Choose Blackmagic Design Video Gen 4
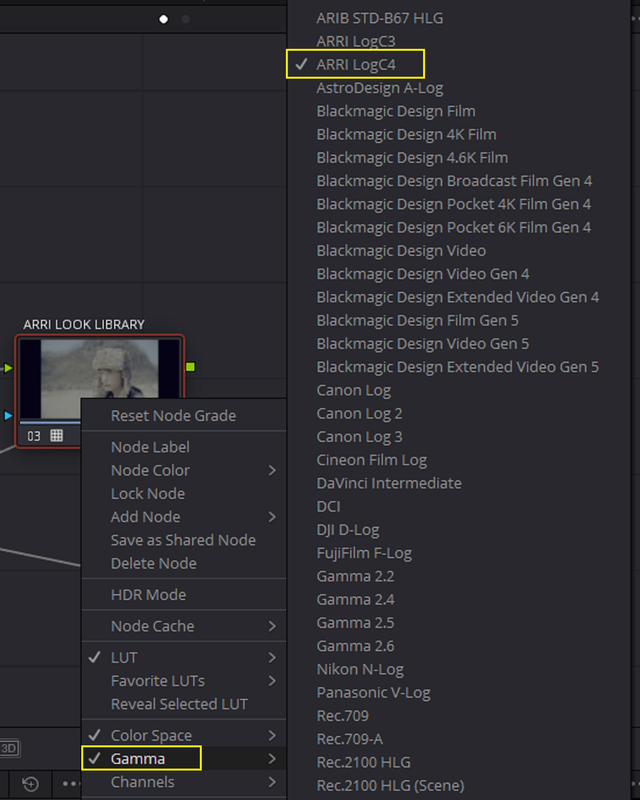Viewport: 640px width, 800px height. [423, 274]
